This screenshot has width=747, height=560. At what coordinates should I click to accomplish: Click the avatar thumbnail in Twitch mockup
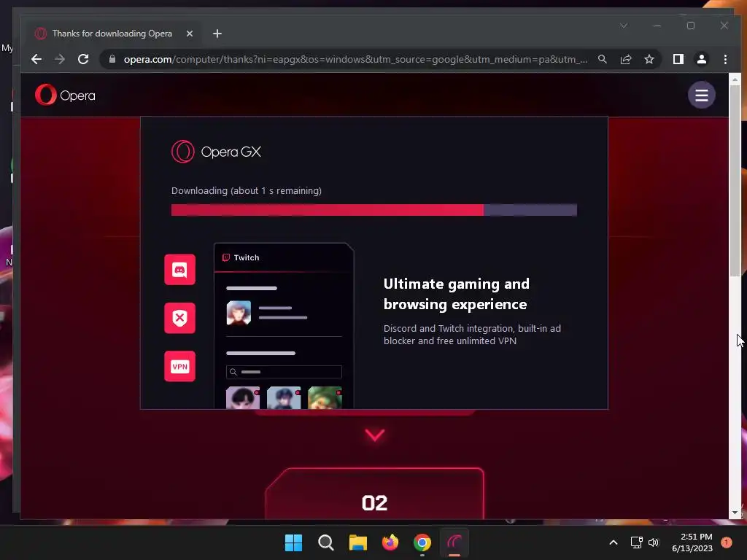click(x=239, y=312)
